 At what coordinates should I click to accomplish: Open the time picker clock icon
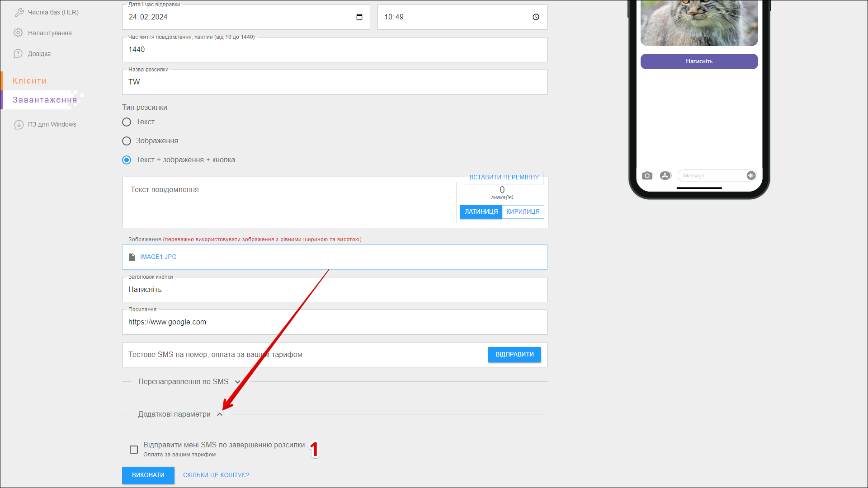pos(536,17)
